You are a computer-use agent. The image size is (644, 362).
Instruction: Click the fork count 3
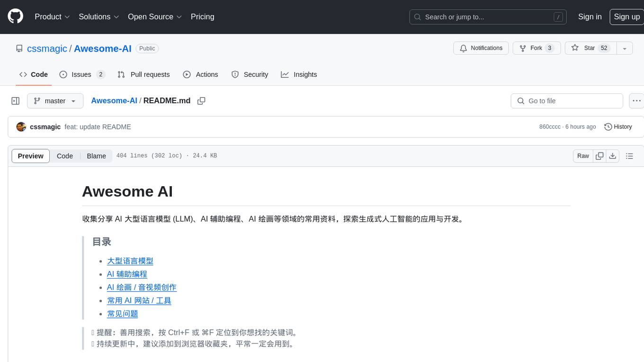pos(549,48)
